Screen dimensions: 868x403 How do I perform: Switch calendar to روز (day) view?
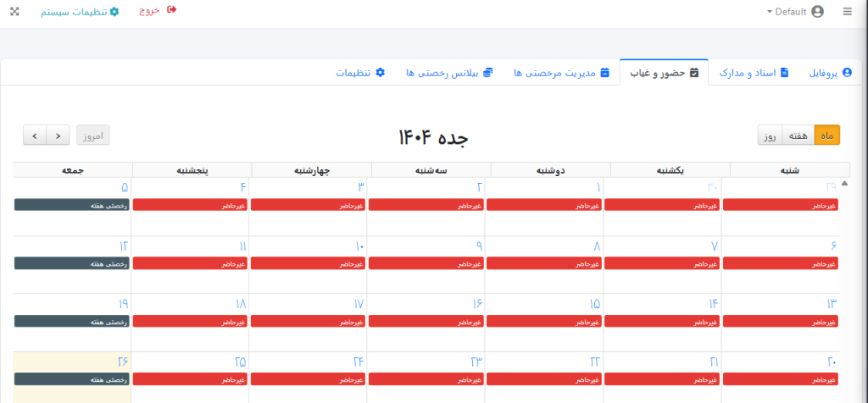769,135
